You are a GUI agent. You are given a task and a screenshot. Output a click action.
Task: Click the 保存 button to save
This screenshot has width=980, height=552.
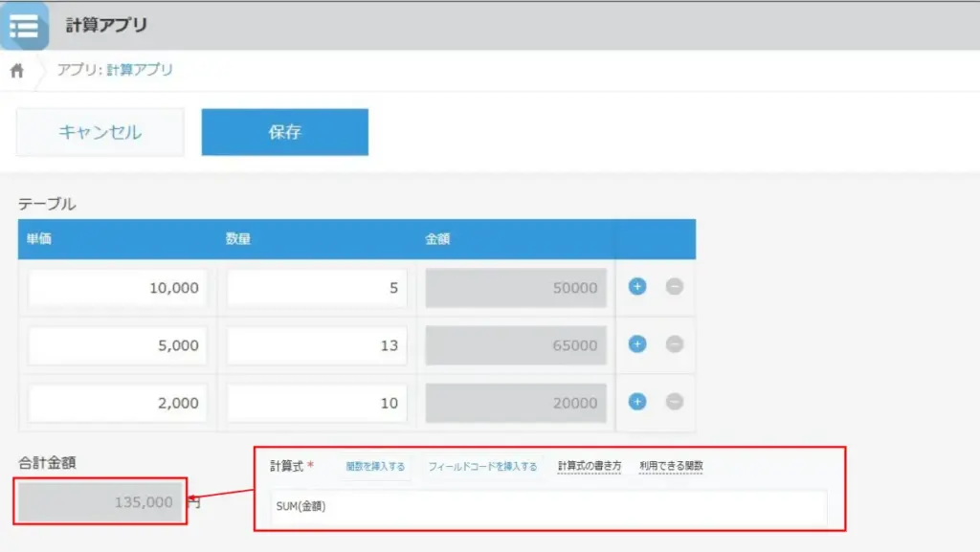(282, 131)
